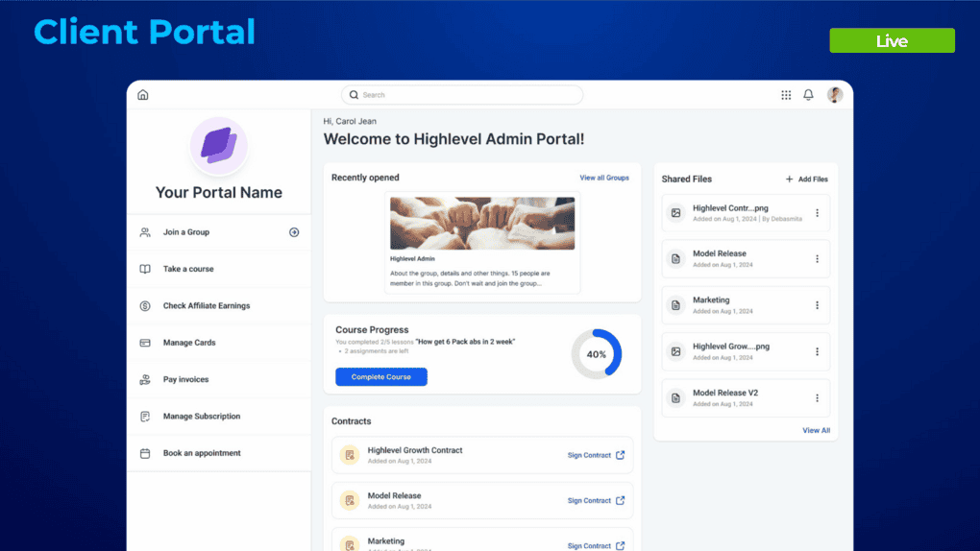Click external link icon for Highlevel Growth Contract
This screenshot has width=980, height=551.
click(620, 455)
